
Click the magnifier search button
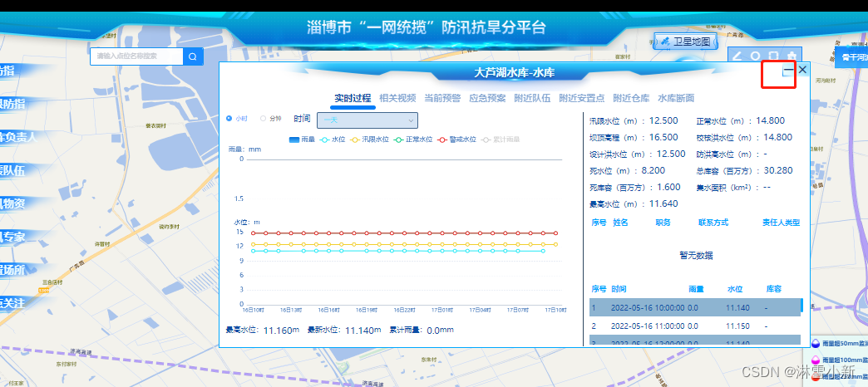click(x=193, y=56)
